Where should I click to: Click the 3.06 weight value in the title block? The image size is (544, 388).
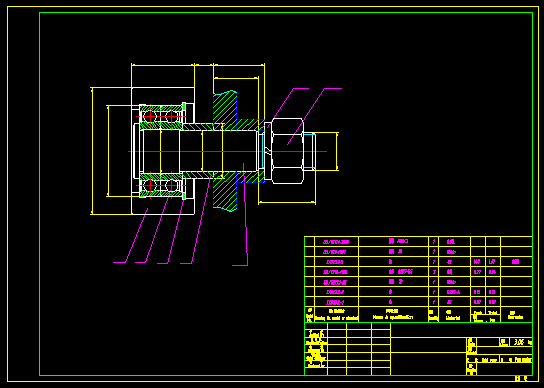[519, 343]
